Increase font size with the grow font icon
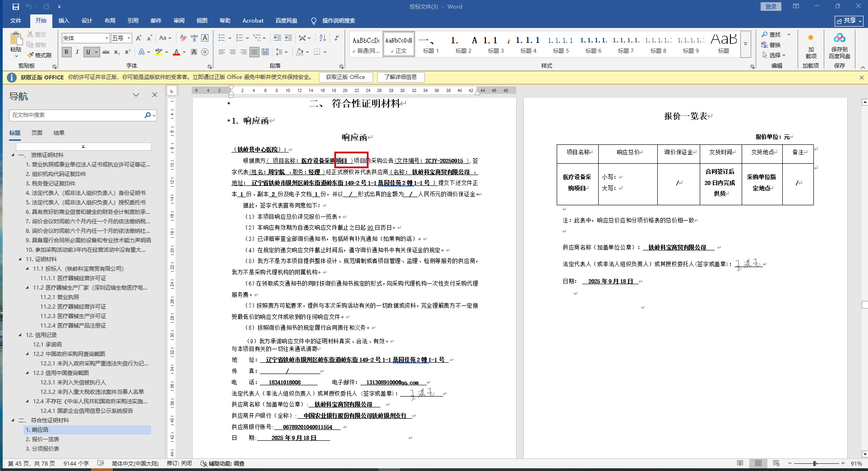This screenshot has width=868, height=471. [139, 38]
